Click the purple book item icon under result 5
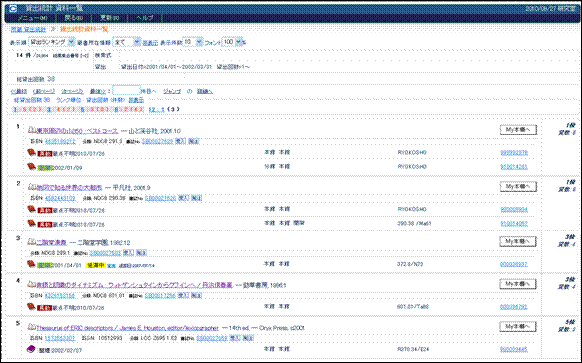 click(32, 349)
